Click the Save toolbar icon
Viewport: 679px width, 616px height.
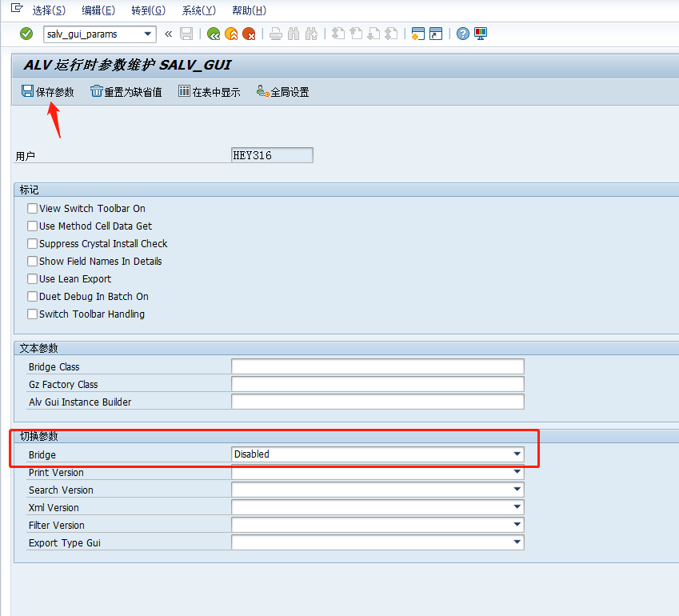187,34
